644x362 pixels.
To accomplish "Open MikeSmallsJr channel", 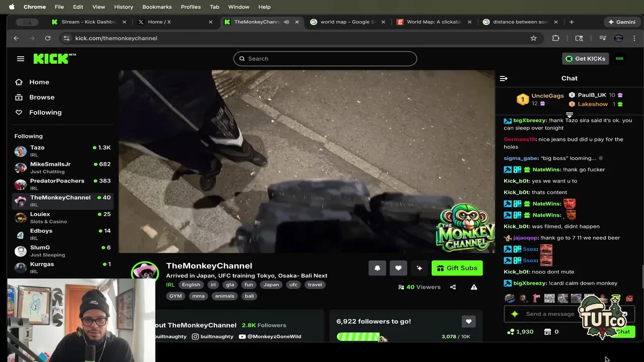I will (62, 167).
